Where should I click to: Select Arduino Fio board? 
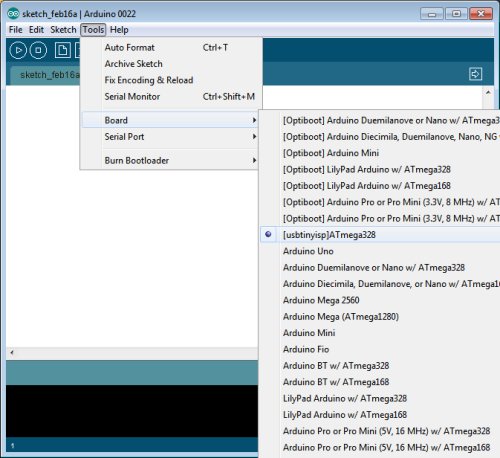pyautogui.click(x=380, y=349)
